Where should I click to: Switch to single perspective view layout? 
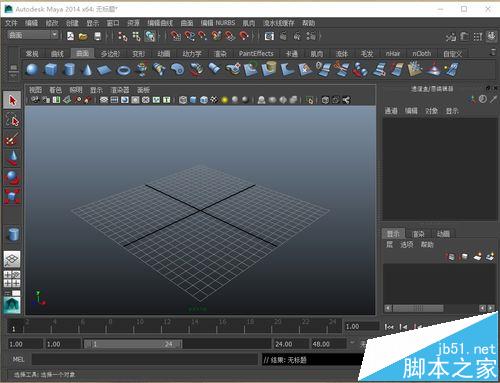tap(12, 259)
